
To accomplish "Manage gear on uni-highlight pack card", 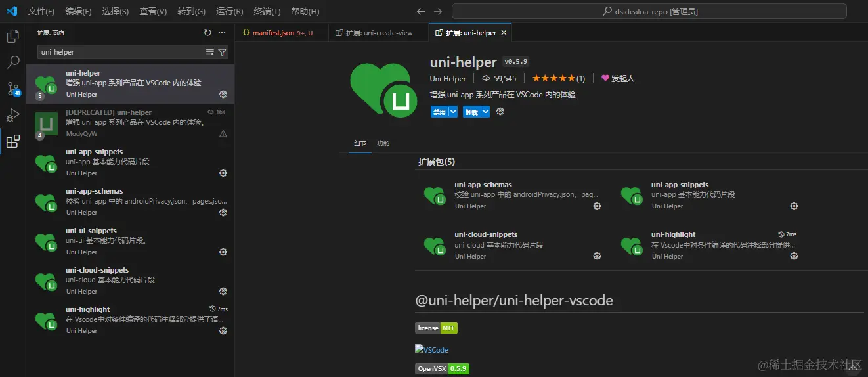I will click(x=794, y=256).
